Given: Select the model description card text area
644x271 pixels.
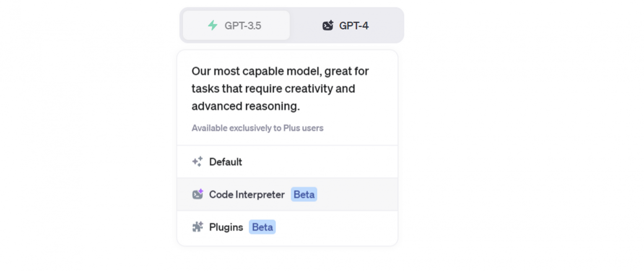Looking at the screenshot, I should click(x=280, y=88).
